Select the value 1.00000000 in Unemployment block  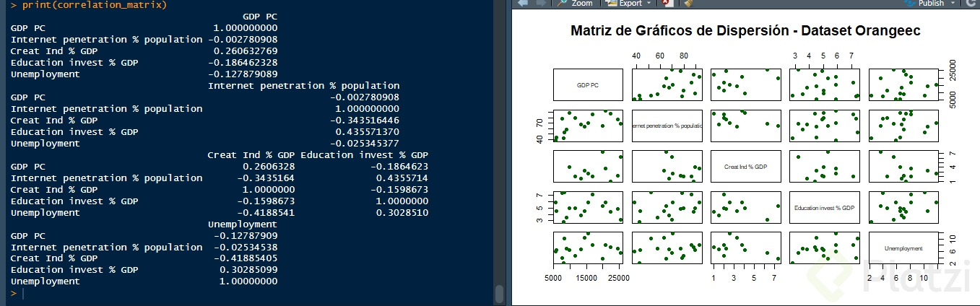[x=248, y=281]
